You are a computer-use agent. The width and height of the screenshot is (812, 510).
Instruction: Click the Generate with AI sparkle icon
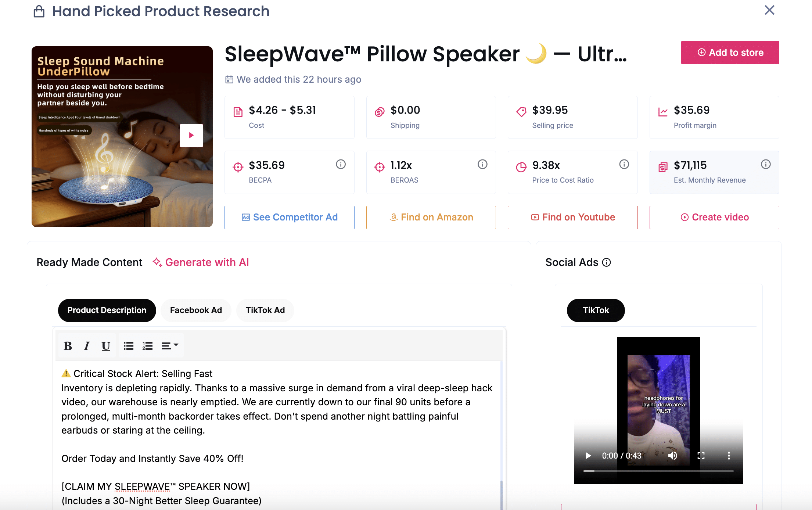coord(158,262)
